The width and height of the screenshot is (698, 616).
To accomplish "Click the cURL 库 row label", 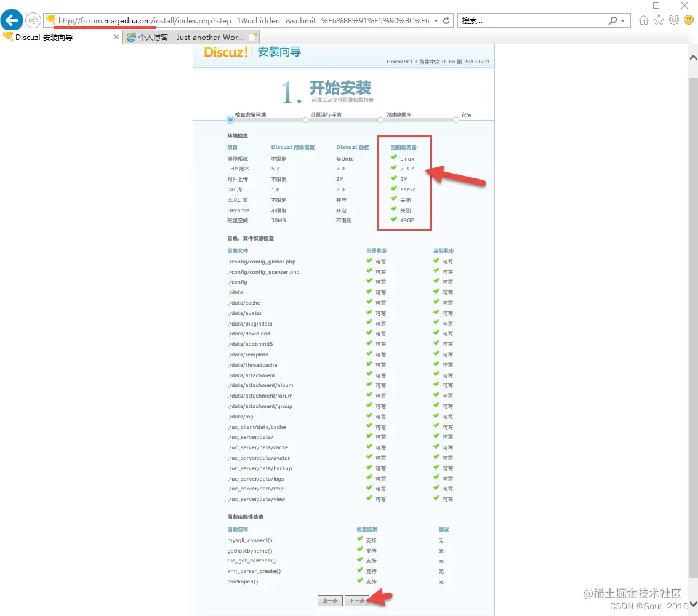I will tap(237, 200).
